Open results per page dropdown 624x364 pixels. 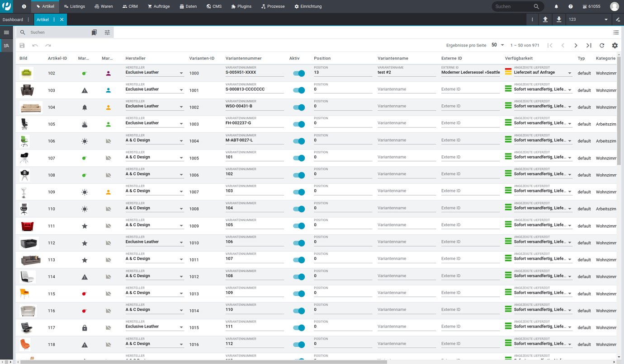(x=498, y=45)
